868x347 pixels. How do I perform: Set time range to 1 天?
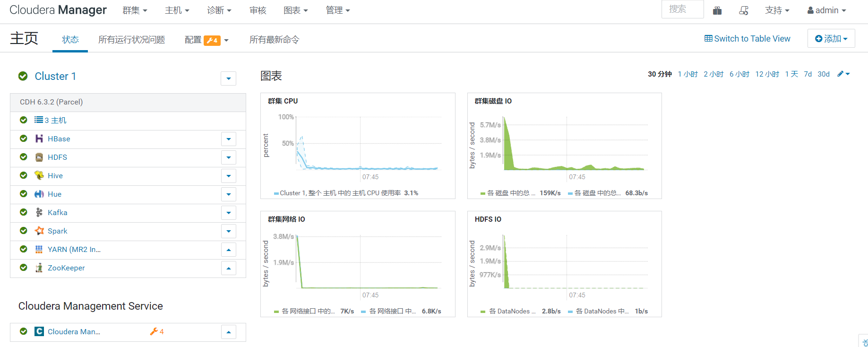point(791,74)
